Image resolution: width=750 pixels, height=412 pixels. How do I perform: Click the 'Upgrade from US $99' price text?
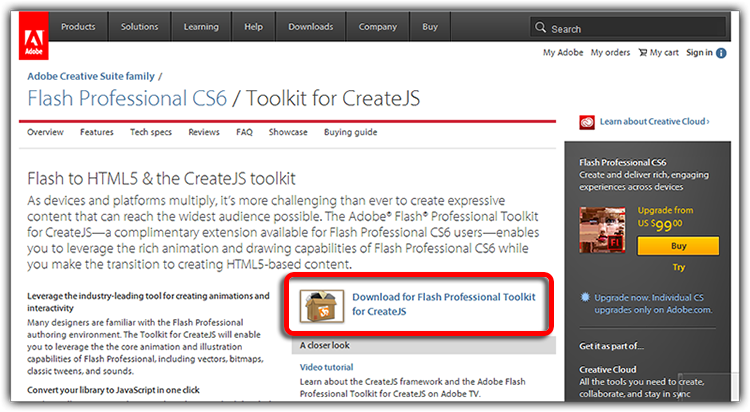click(665, 218)
